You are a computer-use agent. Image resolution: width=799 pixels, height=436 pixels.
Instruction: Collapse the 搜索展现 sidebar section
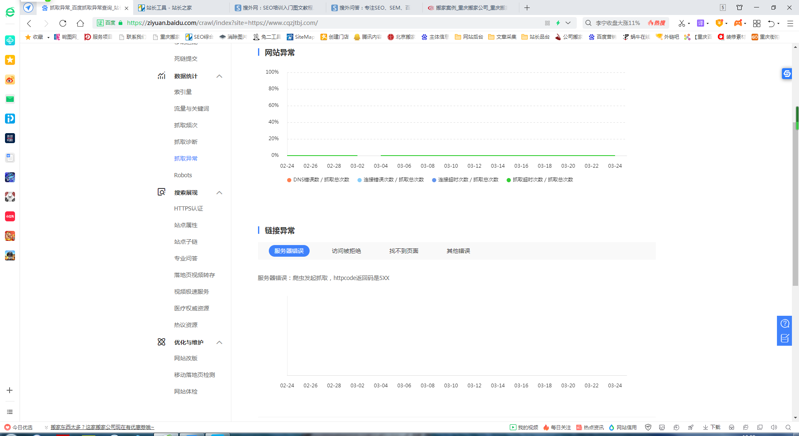coord(219,192)
